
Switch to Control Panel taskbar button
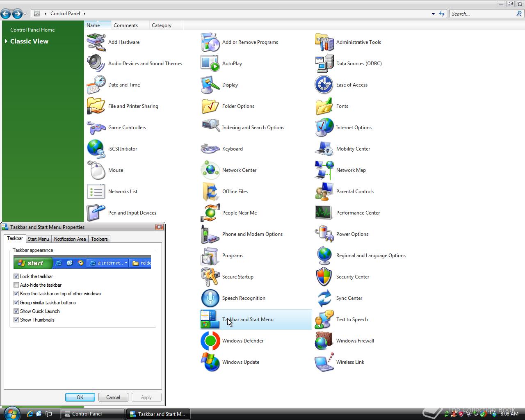point(93,414)
